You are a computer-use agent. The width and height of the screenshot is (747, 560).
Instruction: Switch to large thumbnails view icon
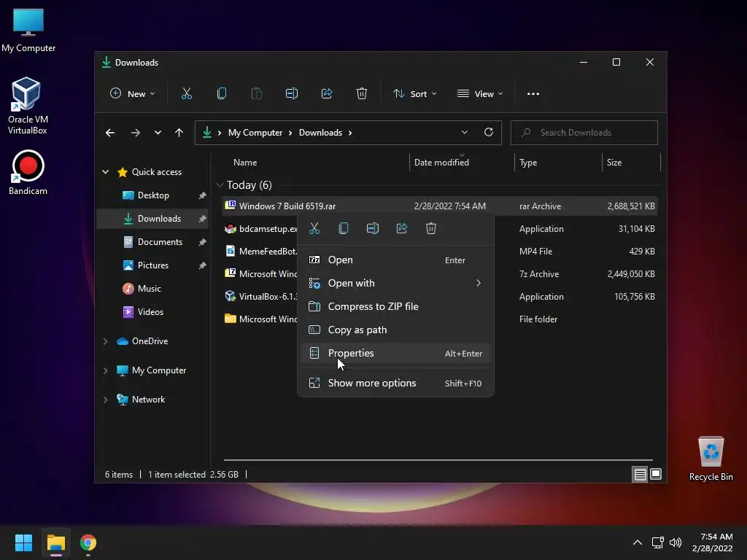pyautogui.click(x=656, y=474)
